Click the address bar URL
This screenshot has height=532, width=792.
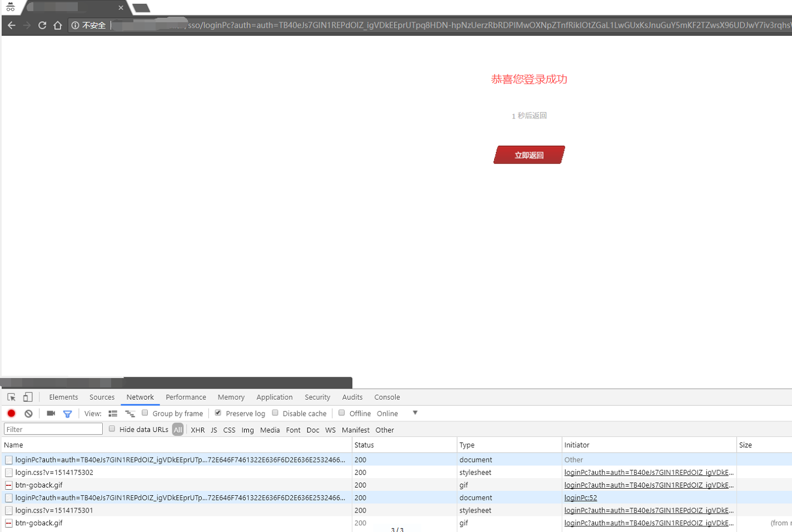(x=451, y=25)
